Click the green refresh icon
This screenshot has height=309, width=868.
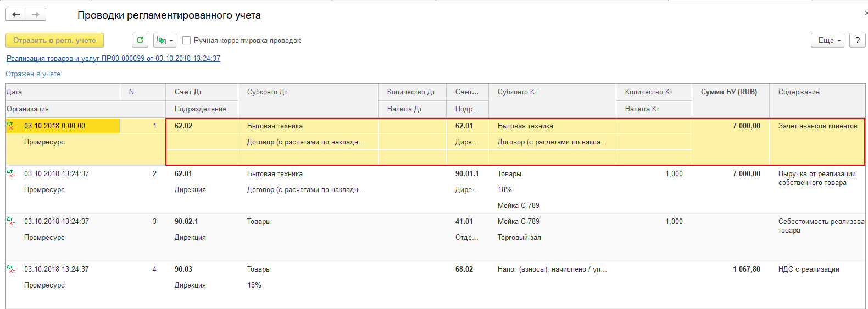tap(140, 40)
